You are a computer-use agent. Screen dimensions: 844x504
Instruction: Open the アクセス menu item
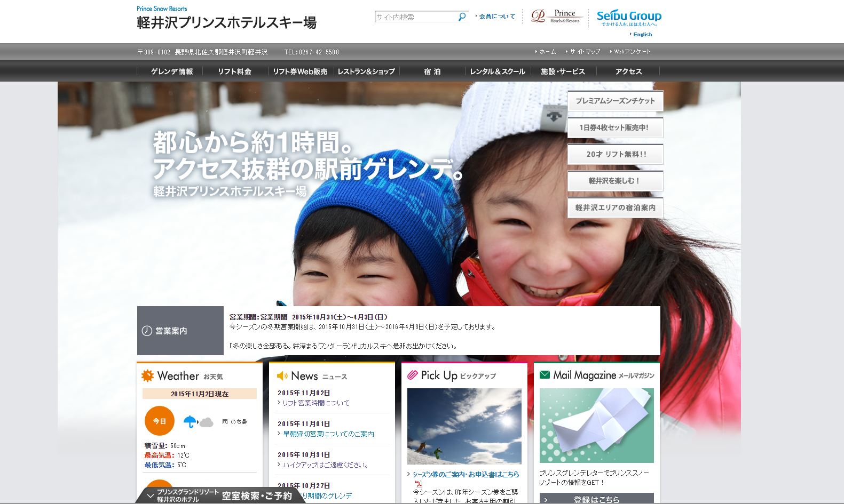coord(628,71)
